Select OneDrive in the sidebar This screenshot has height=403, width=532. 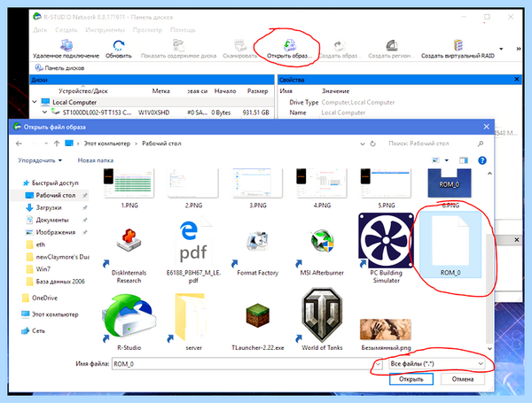click(40, 298)
